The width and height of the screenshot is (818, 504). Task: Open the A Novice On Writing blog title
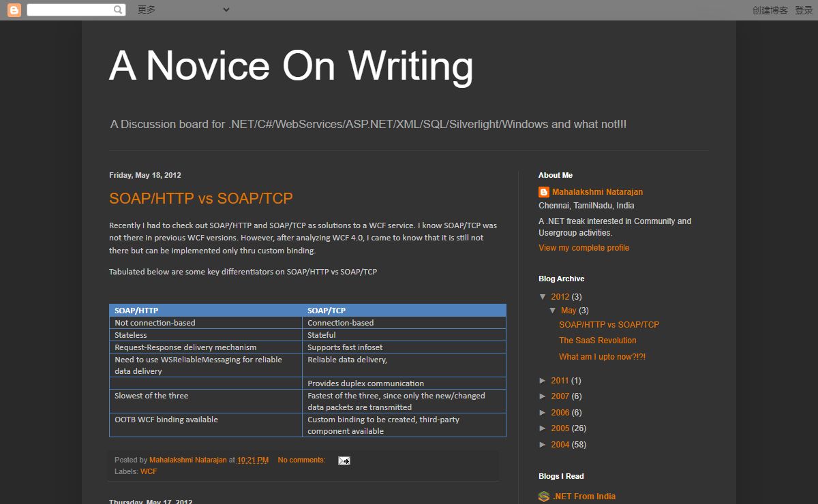291,66
